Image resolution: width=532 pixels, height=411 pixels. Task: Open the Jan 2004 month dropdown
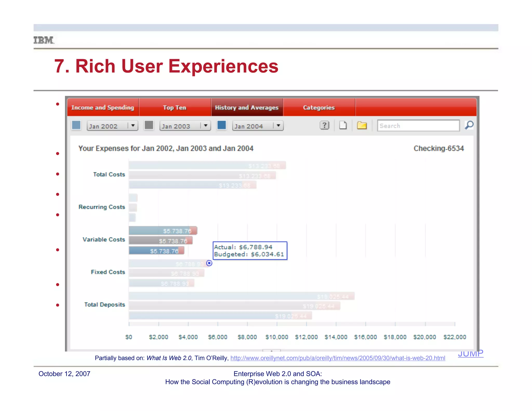coord(258,126)
